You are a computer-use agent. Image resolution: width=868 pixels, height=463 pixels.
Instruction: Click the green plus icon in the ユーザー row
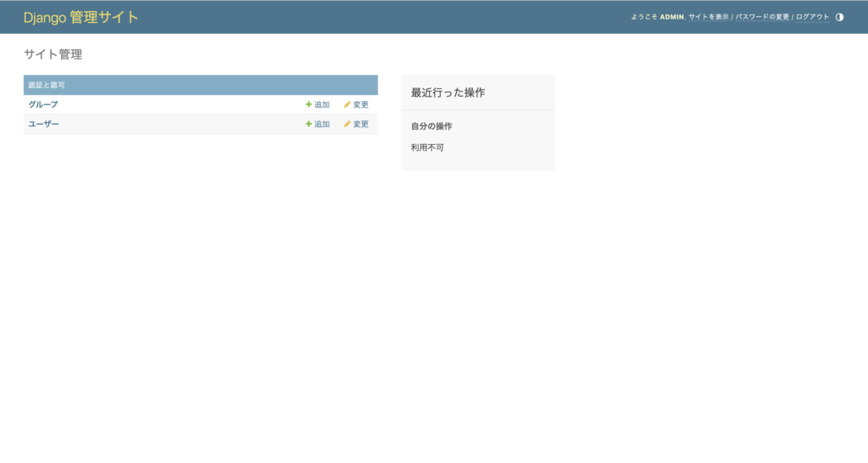(309, 124)
